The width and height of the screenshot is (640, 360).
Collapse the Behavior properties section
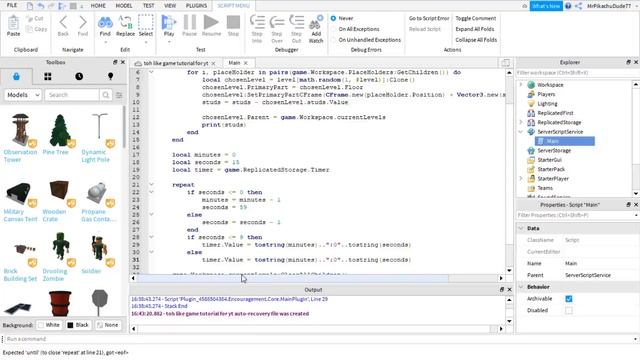click(x=521, y=287)
